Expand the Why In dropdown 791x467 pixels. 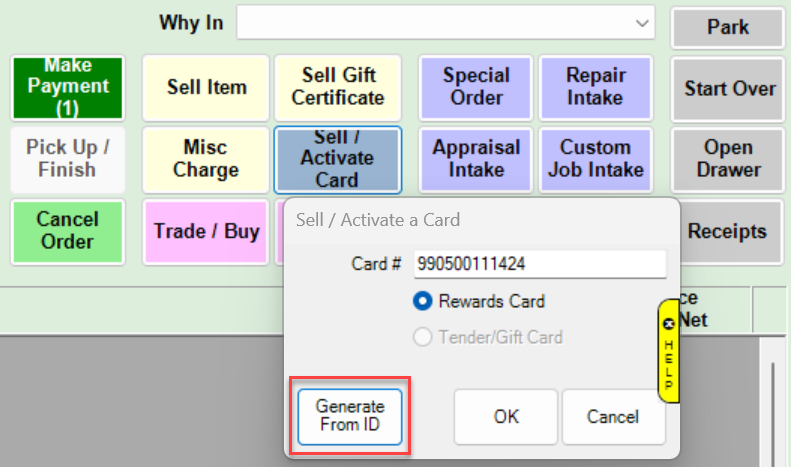(x=641, y=22)
